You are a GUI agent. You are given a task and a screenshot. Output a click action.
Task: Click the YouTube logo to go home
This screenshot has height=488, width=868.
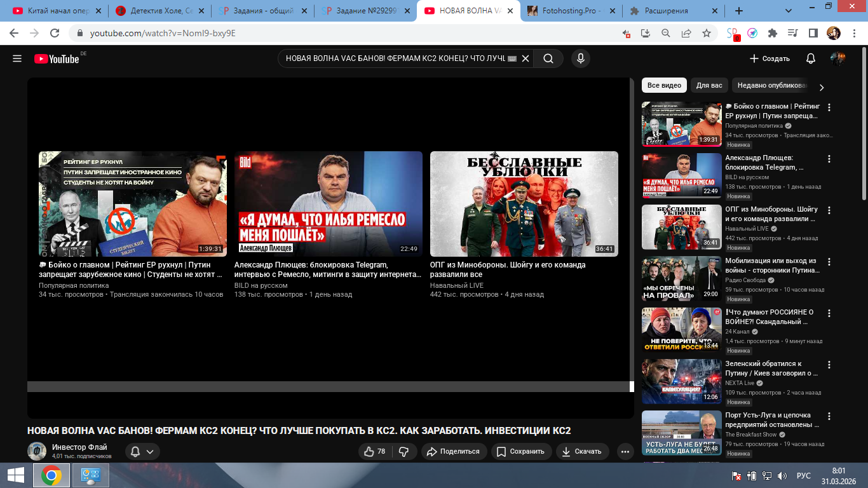[x=57, y=58]
